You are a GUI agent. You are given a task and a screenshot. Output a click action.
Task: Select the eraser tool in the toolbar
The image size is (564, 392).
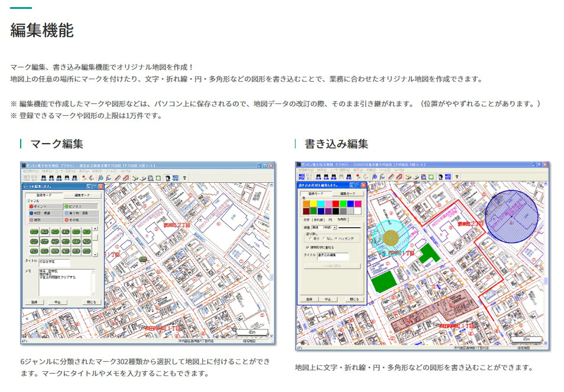pos(126,177)
